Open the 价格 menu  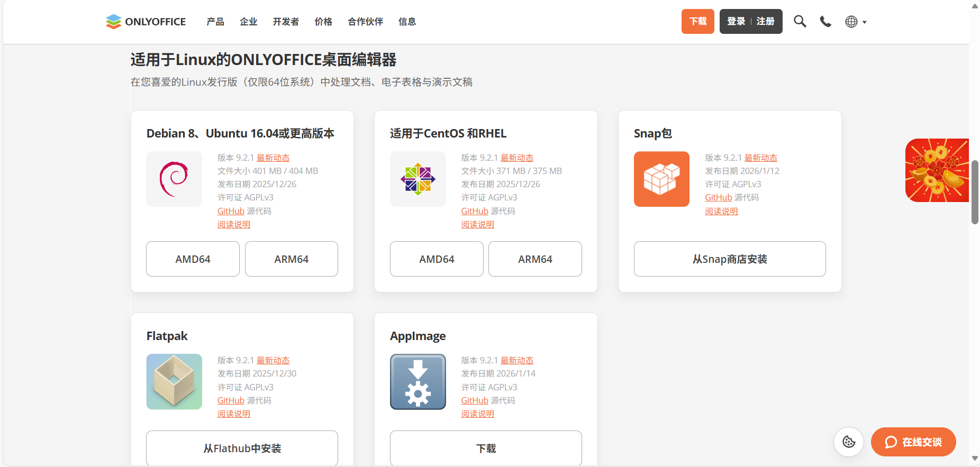coord(323,22)
